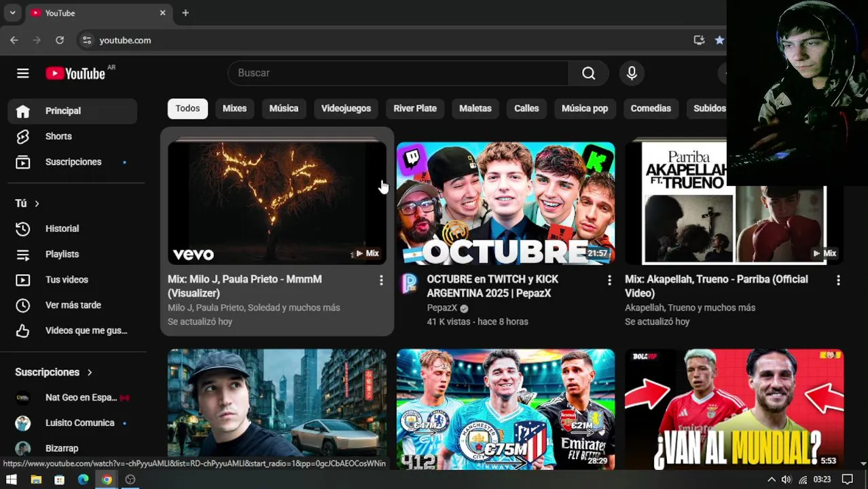This screenshot has width=868, height=489.
Task: Click PepazX channel name
Action: click(441, 308)
